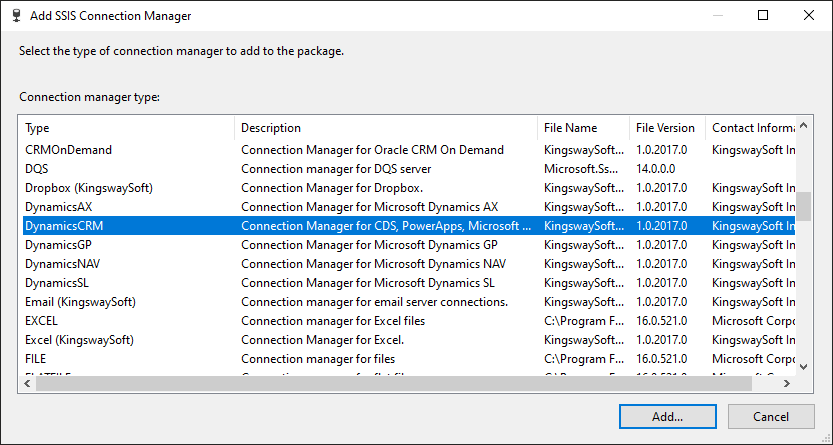The image size is (833, 445).
Task: Click the horizontal scrollbar right arrow
Action: (787, 383)
